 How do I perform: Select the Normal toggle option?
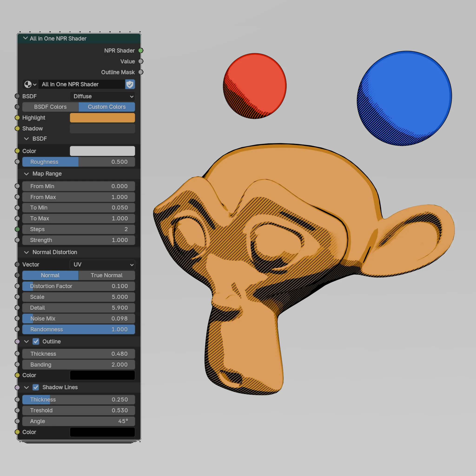50,275
